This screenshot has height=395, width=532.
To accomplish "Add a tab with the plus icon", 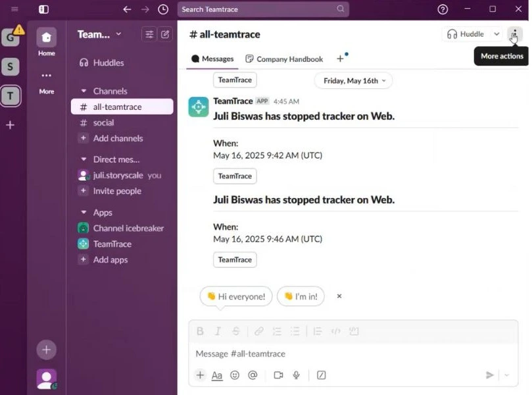I will [340, 59].
